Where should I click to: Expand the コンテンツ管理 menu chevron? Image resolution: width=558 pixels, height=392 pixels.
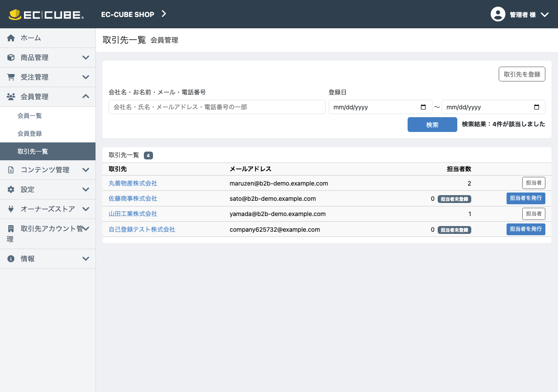click(86, 170)
